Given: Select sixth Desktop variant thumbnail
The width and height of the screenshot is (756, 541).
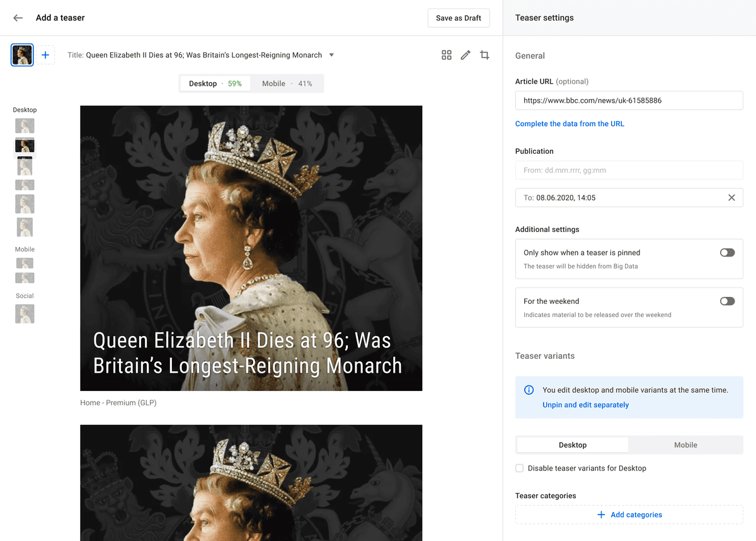Looking at the screenshot, I should pyautogui.click(x=25, y=227).
